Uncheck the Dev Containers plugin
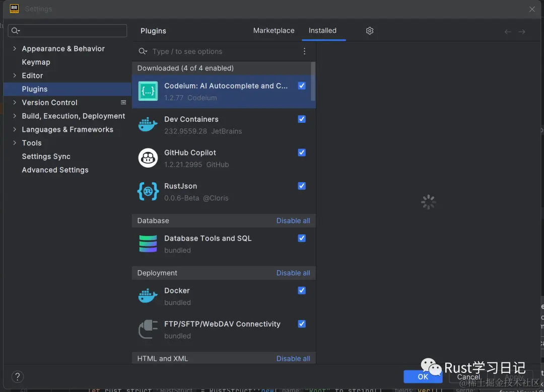Viewport: 544px width, 392px height. pyautogui.click(x=302, y=119)
